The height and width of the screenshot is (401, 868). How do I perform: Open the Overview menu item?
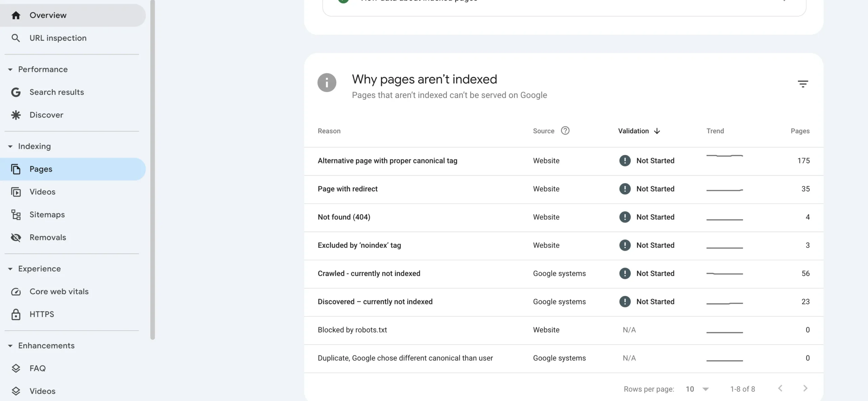pos(73,15)
